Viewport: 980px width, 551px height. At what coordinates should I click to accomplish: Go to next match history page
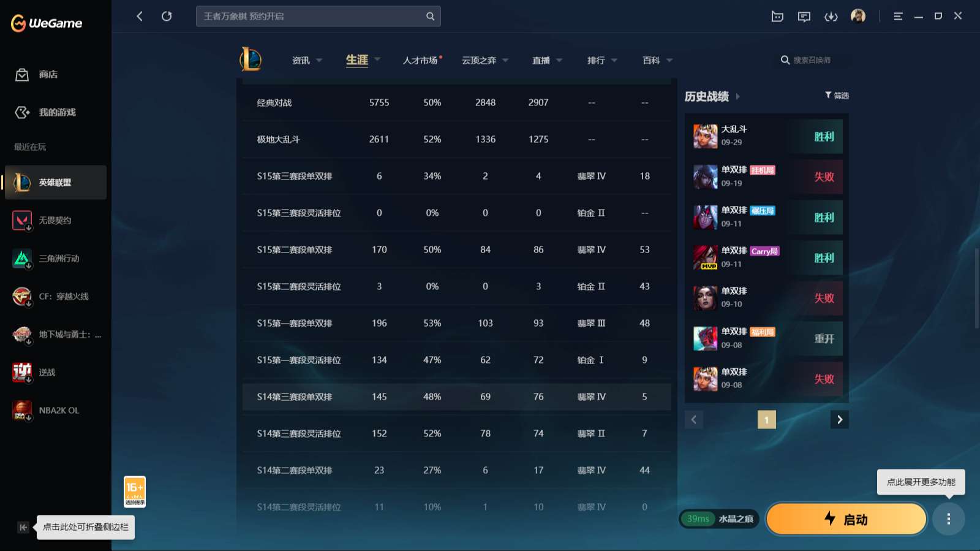click(x=839, y=420)
